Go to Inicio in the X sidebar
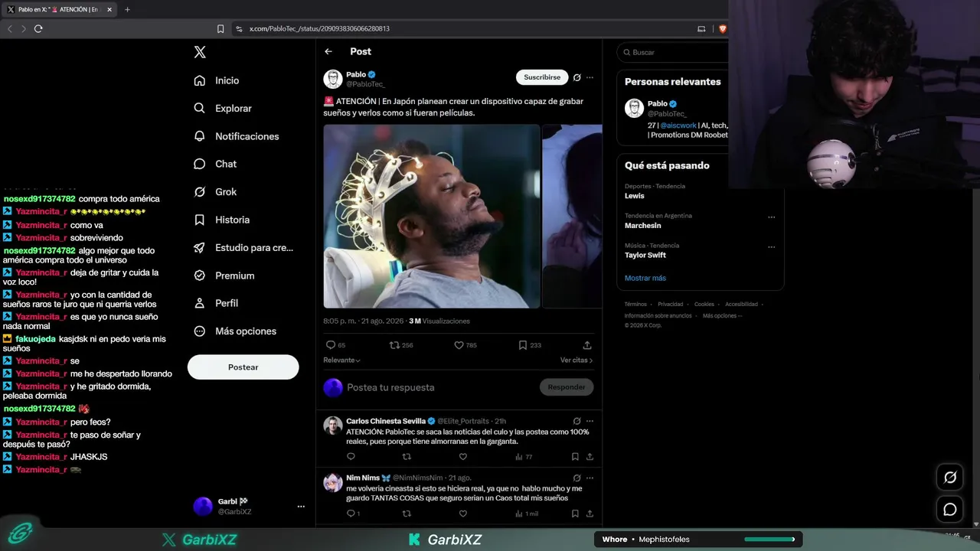 click(217, 80)
